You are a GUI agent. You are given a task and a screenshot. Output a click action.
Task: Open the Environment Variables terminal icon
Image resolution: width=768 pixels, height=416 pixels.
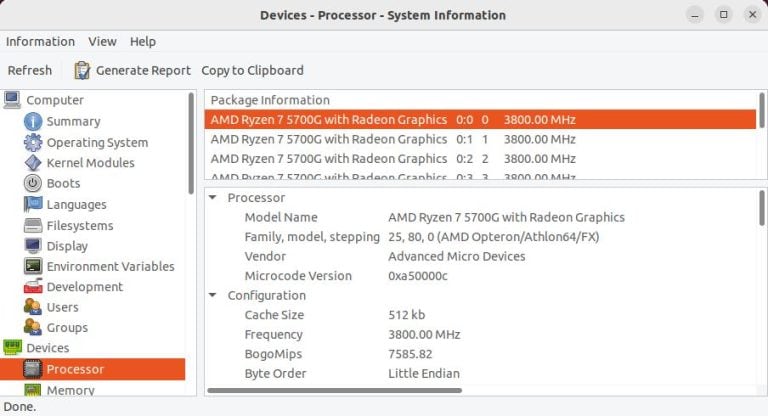[33, 266]
